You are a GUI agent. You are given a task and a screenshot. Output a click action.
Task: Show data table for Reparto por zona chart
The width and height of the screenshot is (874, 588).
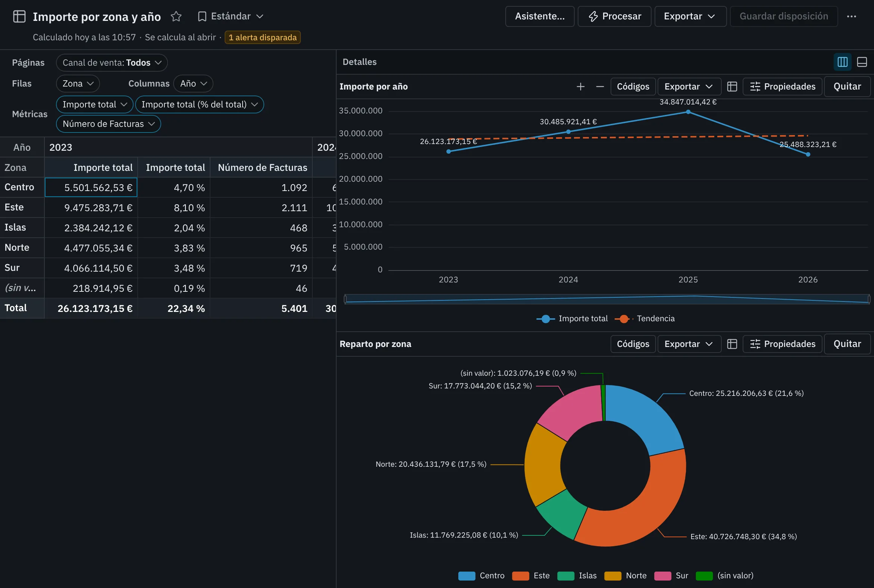732,344
